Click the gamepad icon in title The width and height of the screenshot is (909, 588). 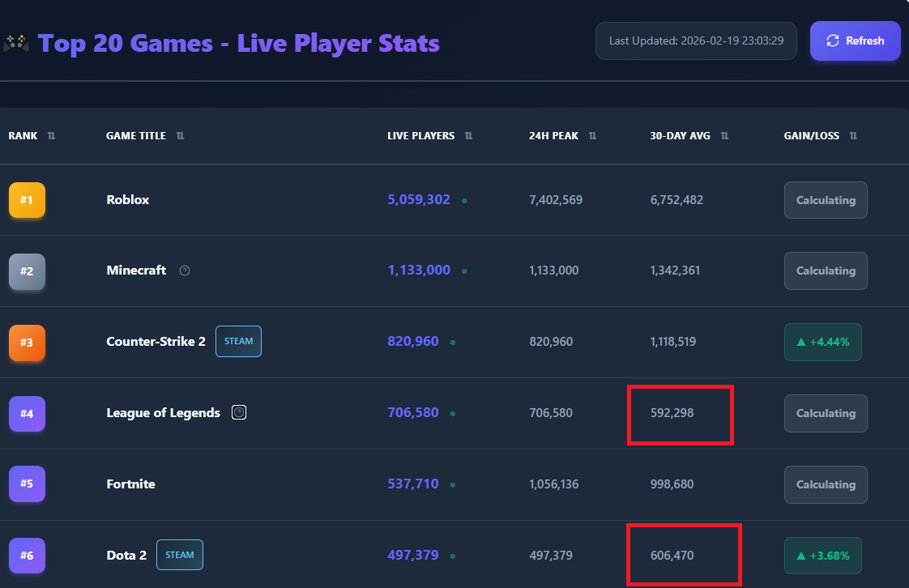click(x=16, y=43)
